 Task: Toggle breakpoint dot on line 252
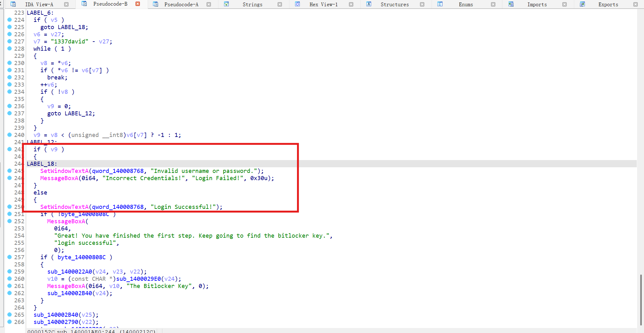(x=9, y=221)
